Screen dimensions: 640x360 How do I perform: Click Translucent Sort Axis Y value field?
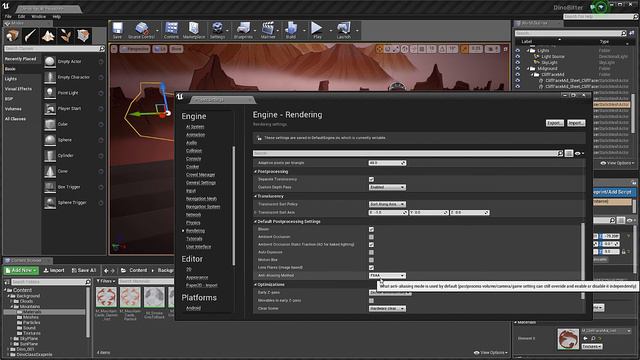click(429, 213)
